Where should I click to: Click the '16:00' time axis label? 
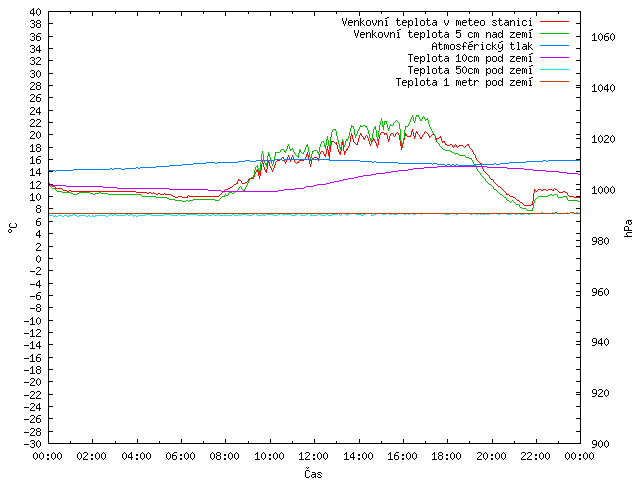(402, 456)
